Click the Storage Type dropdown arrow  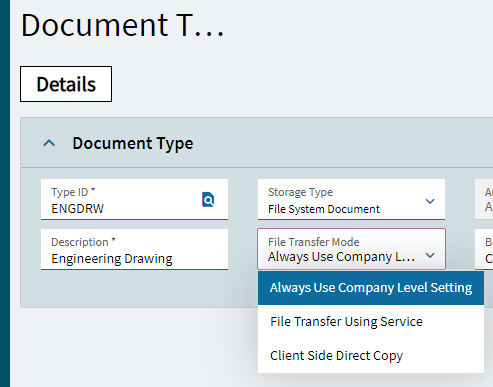[x=430, y=201]
